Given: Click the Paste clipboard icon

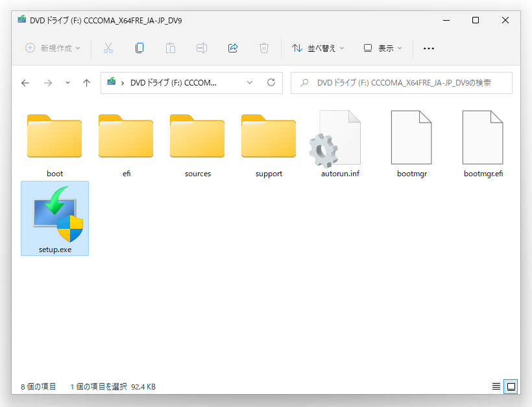Looking at the screenshot, I should pos(171,48).
